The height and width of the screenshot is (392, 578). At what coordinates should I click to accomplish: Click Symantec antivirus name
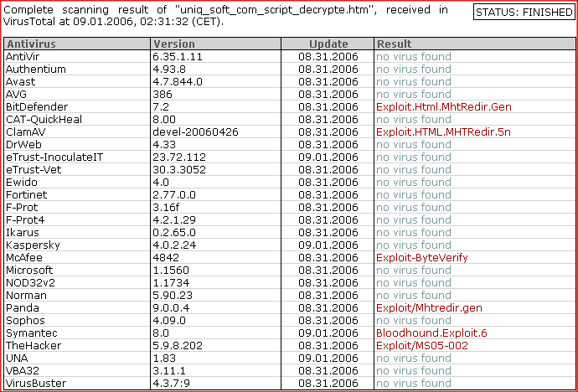coord(32,333)
